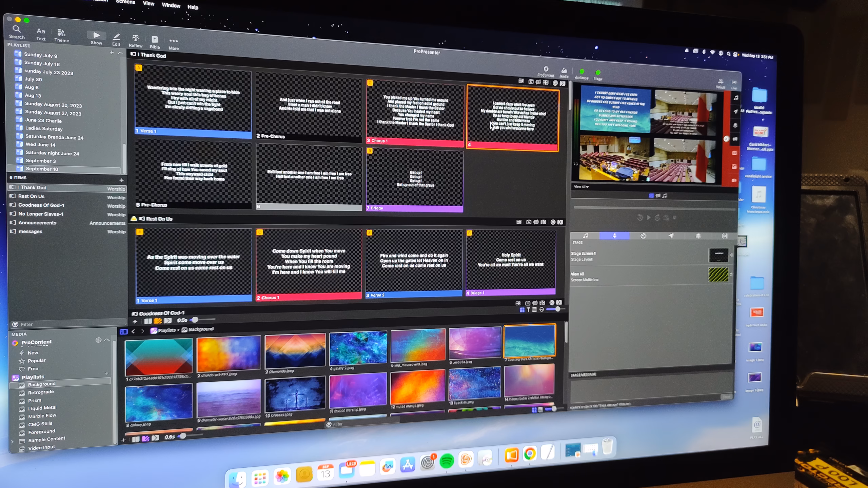Open the Media toolbar button
Viewport: 868px width, 488px height.
564,73
